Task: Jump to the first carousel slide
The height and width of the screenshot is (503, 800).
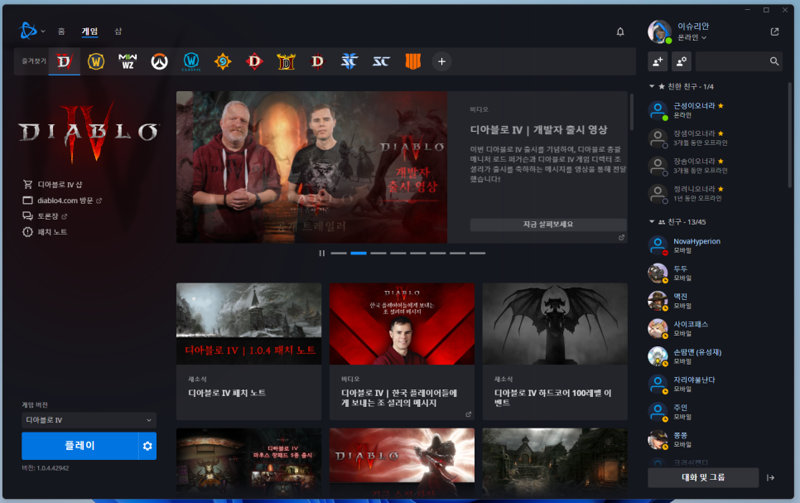Action: point(339,253)
